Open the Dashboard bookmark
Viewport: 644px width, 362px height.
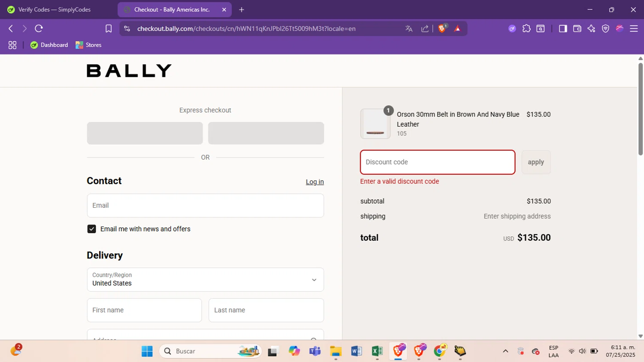49,45
